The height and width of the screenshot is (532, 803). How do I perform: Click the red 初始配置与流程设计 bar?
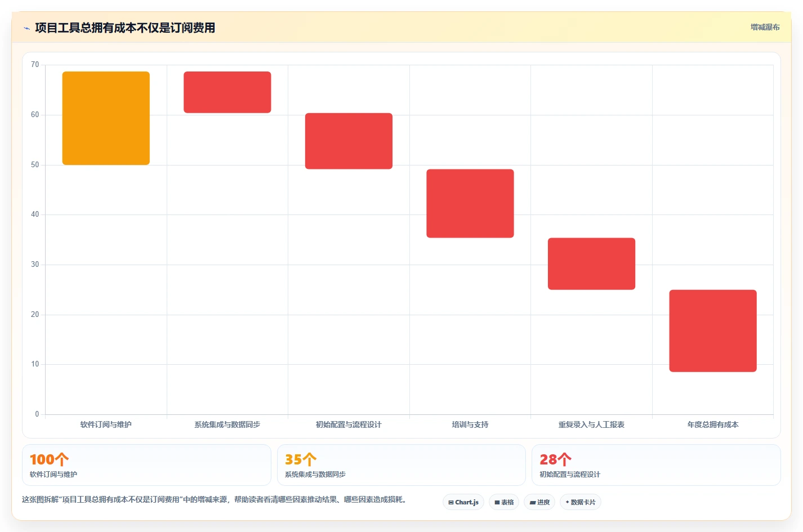pos(349,141)
